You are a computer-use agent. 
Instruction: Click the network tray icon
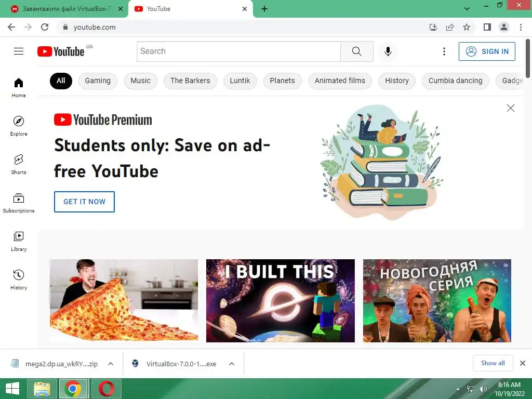pyautogui.click(x=471, y=389)
